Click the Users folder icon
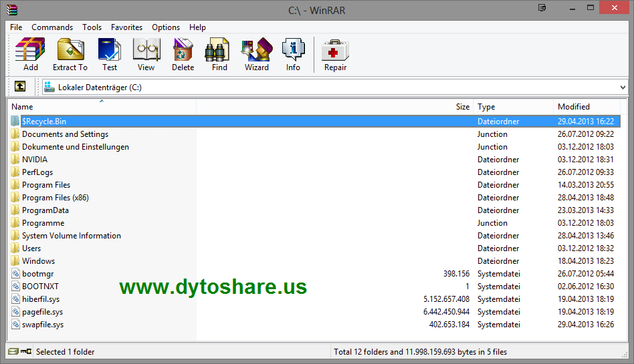This screenshot has width=634, height=364. coord(15,248)
